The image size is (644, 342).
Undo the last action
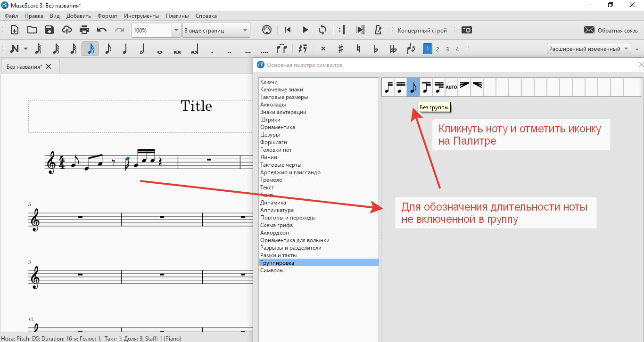coord(102,30)
